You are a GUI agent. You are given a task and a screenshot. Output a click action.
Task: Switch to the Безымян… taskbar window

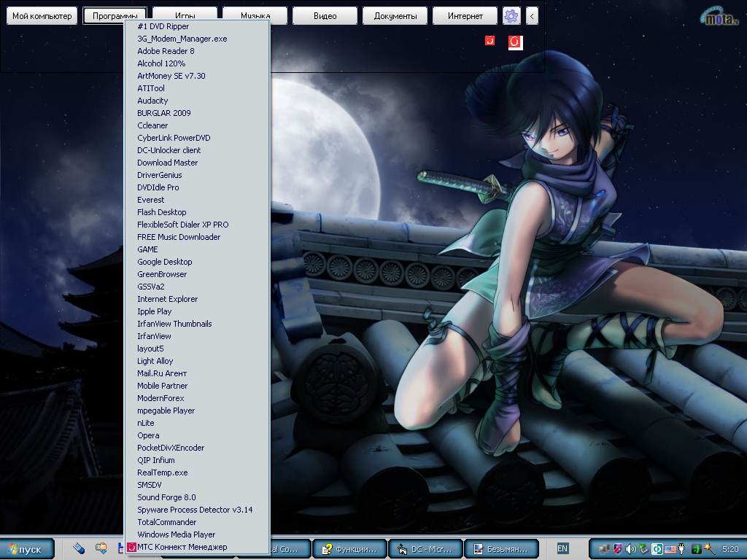tap(501, 549)
